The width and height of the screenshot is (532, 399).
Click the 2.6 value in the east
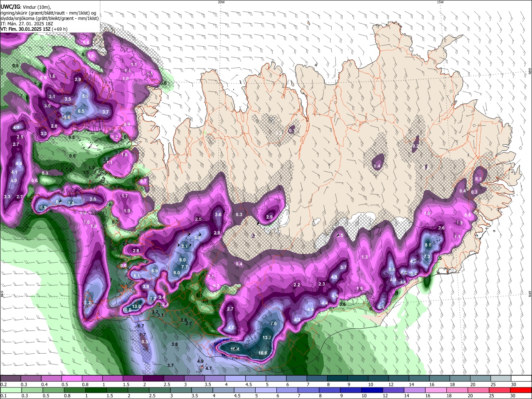click(441, 228)
